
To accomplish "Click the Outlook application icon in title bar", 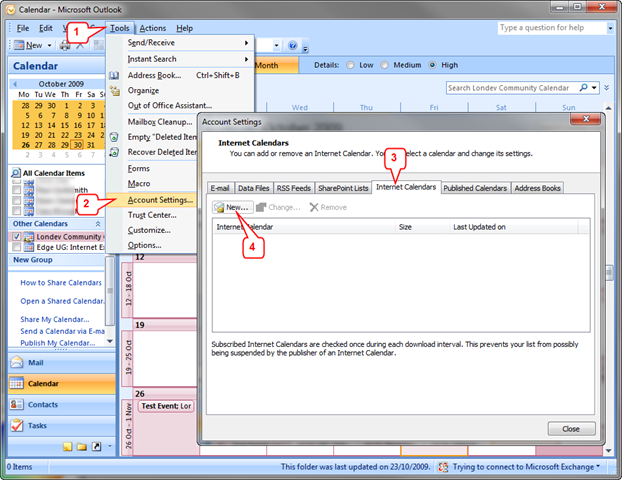I will pyautogui.click(x=11, y=10).
